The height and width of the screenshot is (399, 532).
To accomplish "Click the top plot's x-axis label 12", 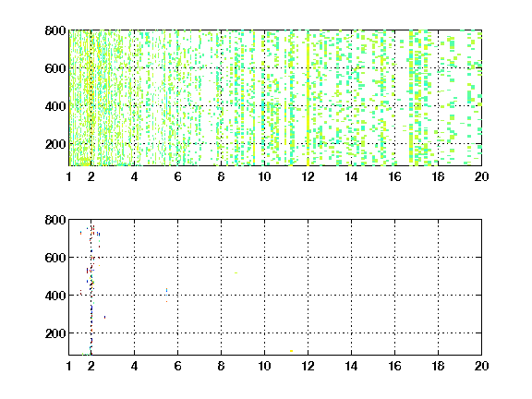I will [308, 176].
